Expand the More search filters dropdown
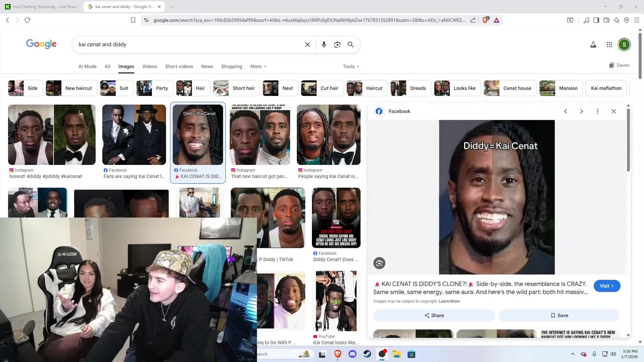This screenshot has height=362, width=644. (258, 66)
